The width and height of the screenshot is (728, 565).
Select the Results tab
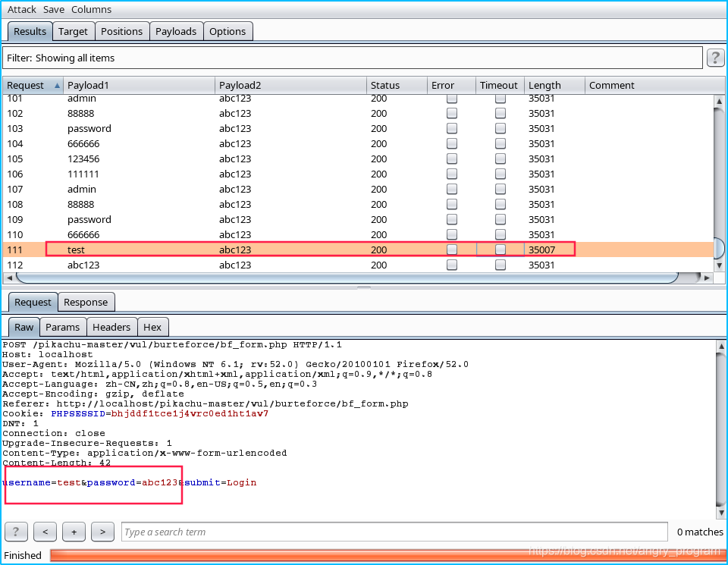coord(30,32)
